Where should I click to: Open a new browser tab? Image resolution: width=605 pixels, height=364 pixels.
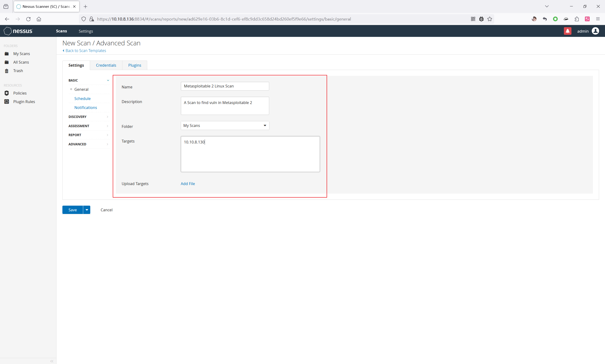click(x=85, y=7)
